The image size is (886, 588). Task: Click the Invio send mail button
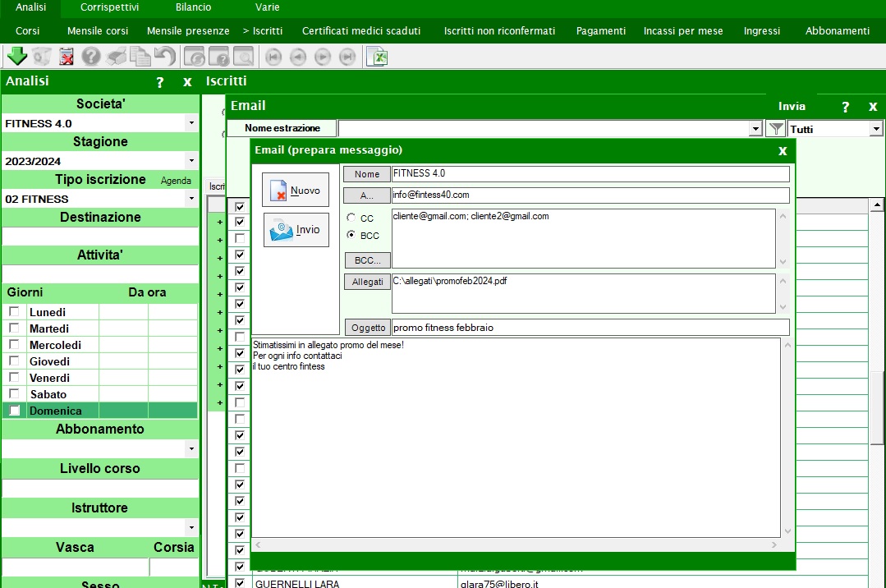pos(296,230)
